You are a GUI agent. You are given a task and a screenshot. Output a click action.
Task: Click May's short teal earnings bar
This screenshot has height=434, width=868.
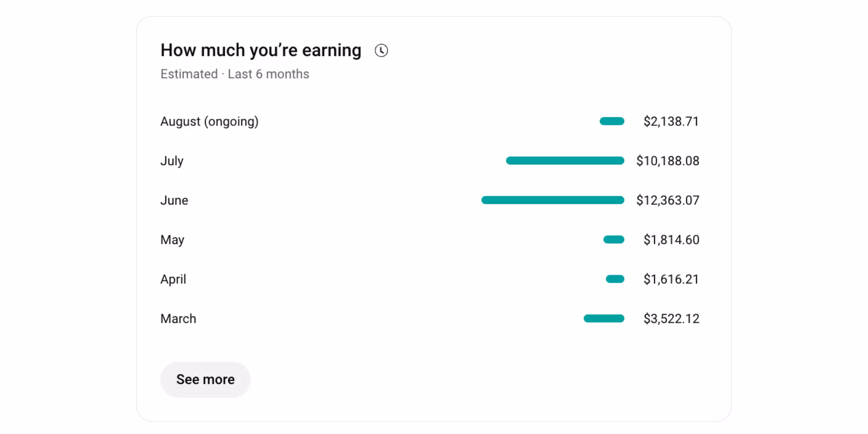point(614,240)
